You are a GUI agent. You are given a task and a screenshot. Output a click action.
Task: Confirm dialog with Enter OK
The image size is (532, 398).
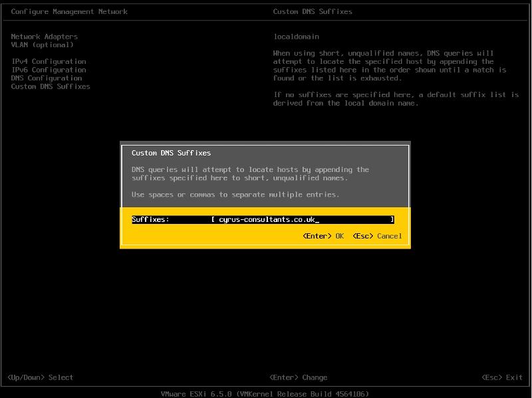pos(323,236)
